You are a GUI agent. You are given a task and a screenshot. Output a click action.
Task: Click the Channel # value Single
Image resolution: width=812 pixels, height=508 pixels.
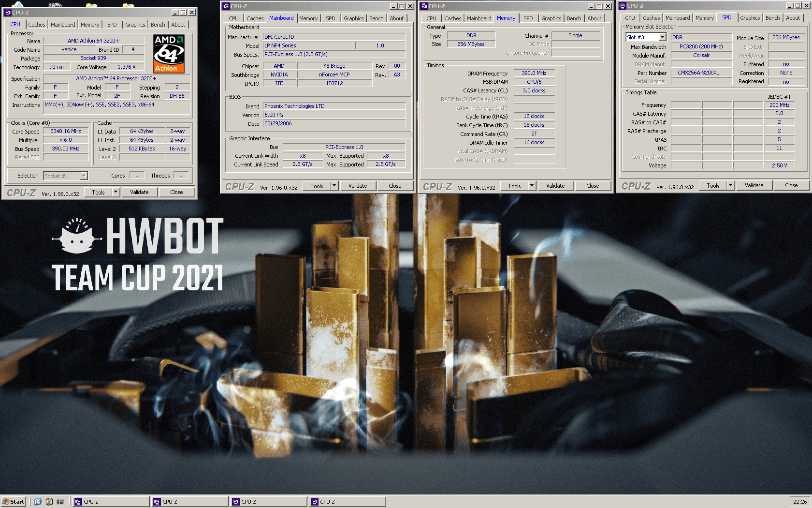575,35
